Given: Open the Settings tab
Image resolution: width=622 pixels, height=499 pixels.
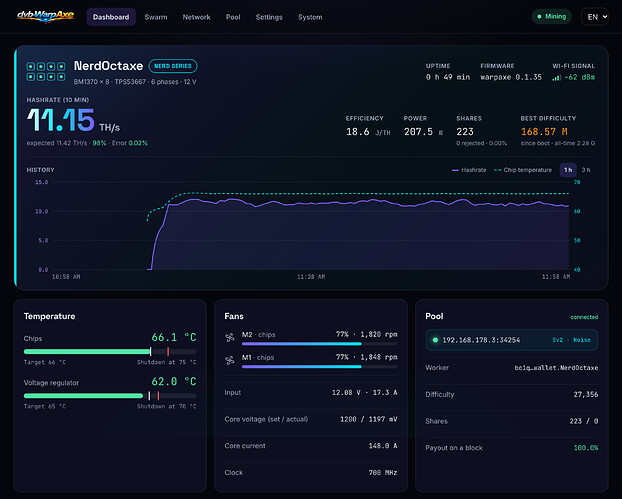Looking at the screenshot, I should (x=269, y=17).
